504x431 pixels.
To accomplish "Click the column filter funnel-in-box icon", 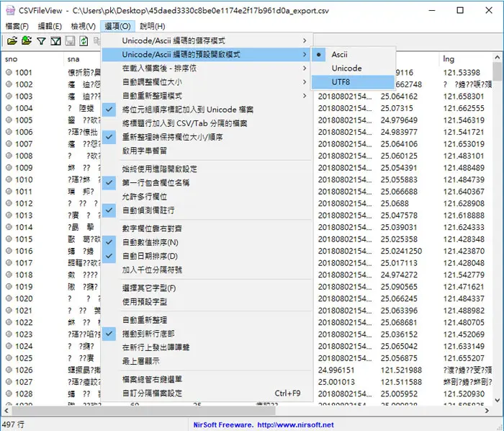I will point(55,41).
